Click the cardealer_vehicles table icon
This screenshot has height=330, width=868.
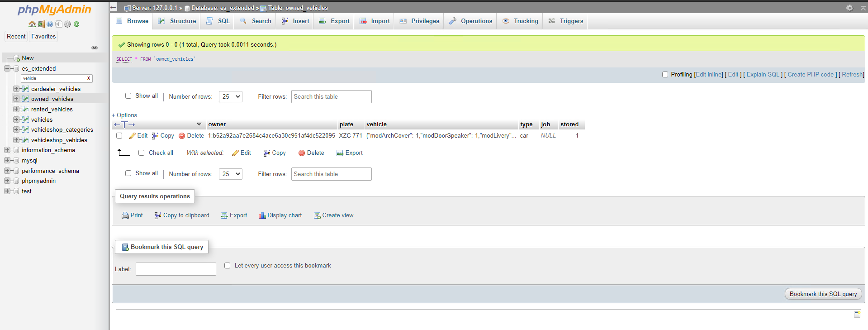coord(26,89)
